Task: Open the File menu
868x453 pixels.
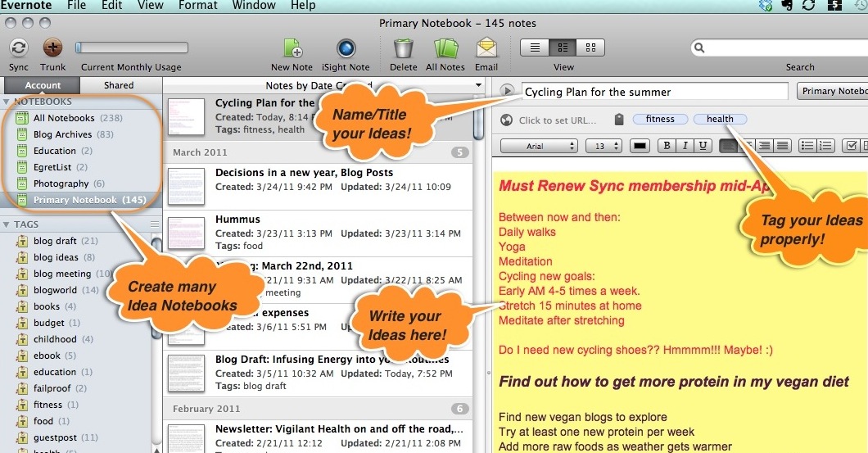Action: pos(76,6)
